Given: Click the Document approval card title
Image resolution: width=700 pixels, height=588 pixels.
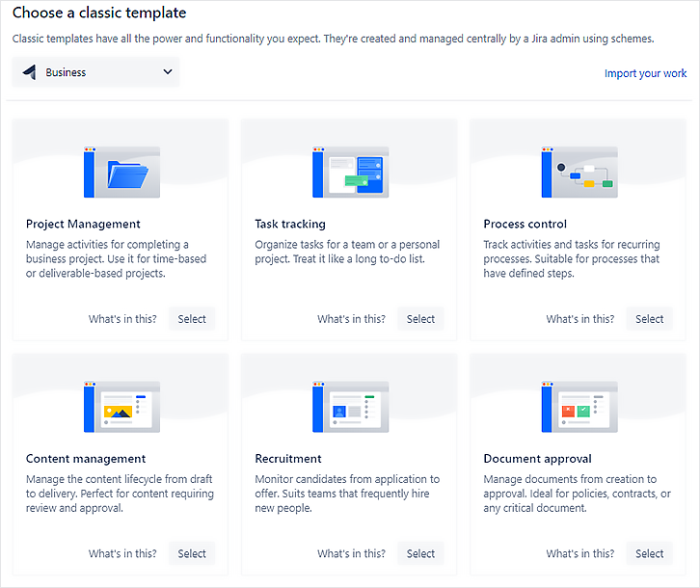Looking at the screenshot, I should coord(537,459).
